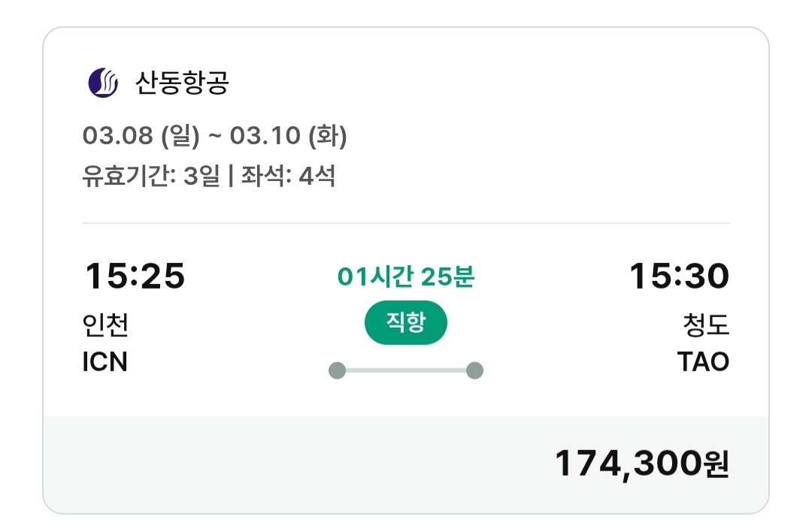Click the 03.08 (일) ~ 03.10 (화) date range

coord(214,136)
